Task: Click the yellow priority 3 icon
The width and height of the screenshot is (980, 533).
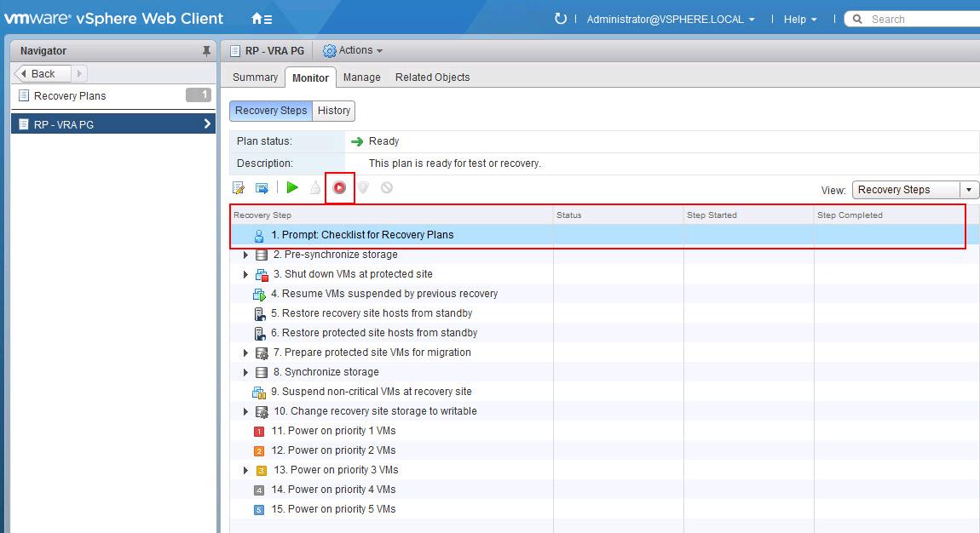Action: coord(262,471)
